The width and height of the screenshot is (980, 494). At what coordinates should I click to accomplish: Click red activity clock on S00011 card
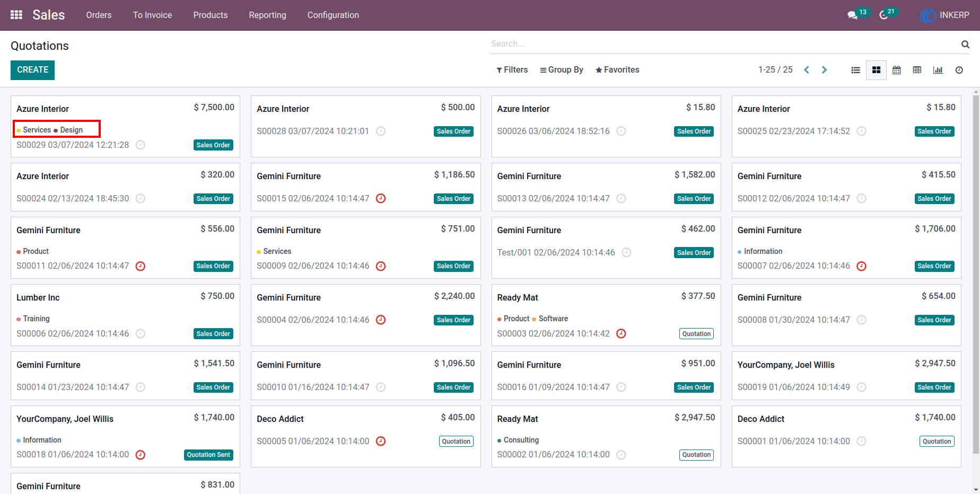coord(141,266)
